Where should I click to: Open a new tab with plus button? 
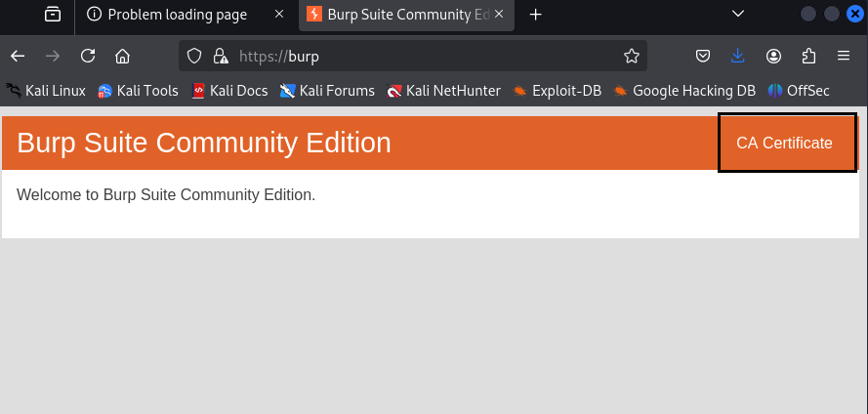pyautogui.click(x=535, y=15)
